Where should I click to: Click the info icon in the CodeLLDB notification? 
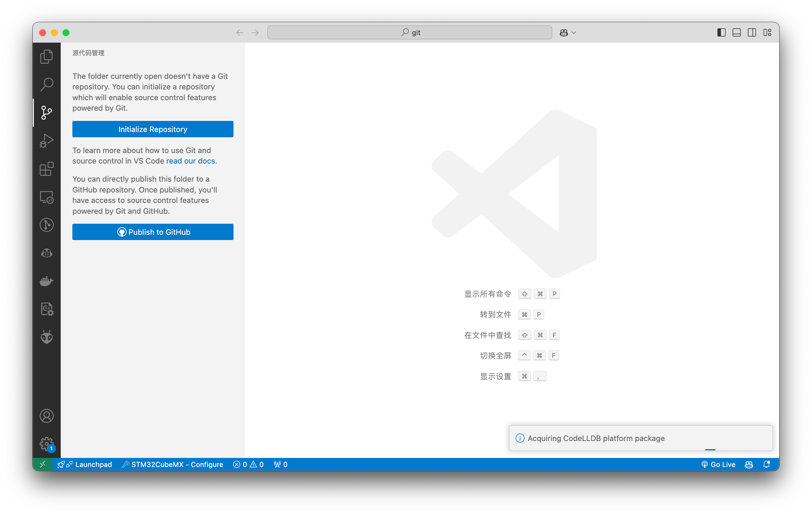[520, 438]
